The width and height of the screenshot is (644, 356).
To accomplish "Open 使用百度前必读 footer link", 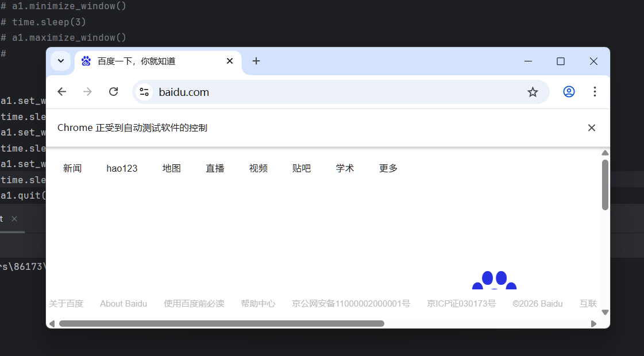I will tap(194, 304).
